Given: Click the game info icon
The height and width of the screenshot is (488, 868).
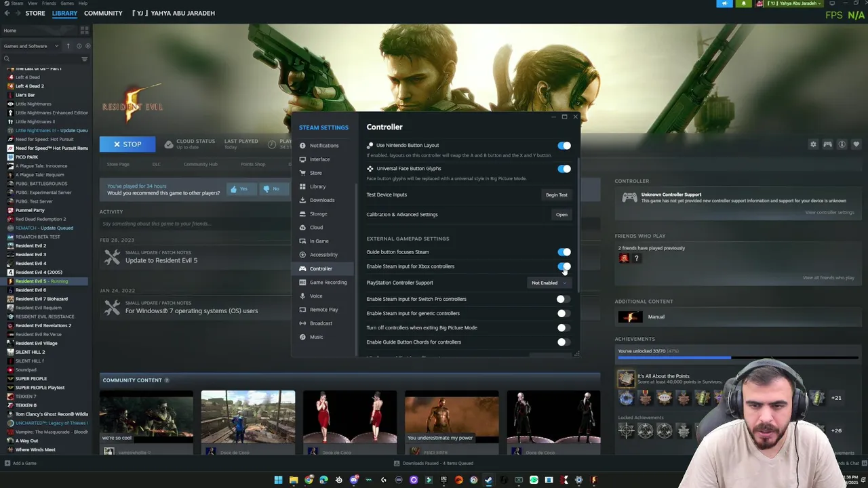Looking at the screenshot, I should pyautogui.click(x=842, y=144).
